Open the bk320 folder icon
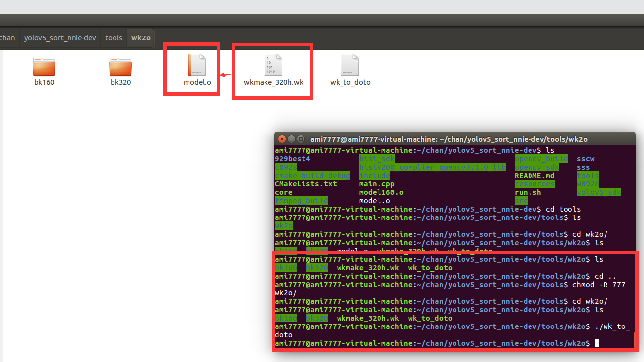 pyautogui.click(x=120, y=66)
